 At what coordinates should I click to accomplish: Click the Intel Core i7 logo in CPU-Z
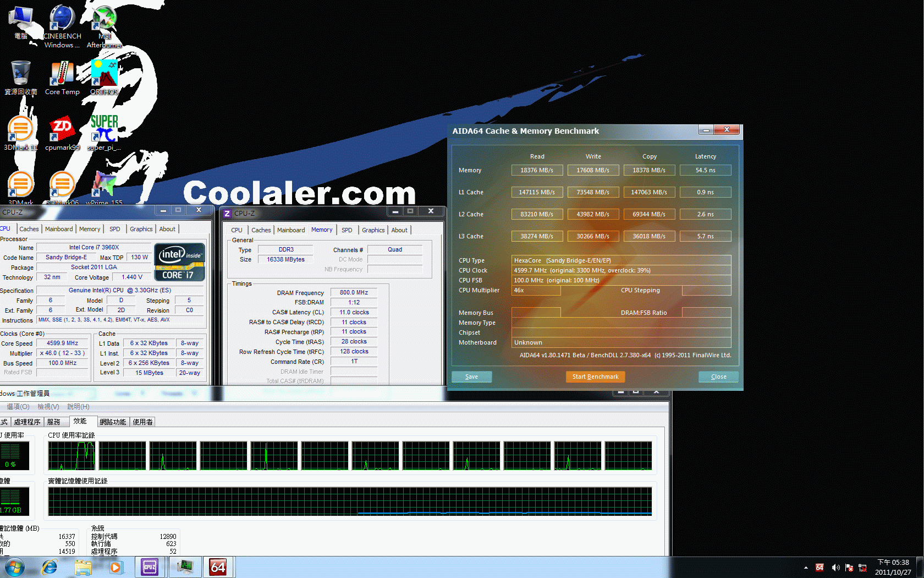pyautogui.click(x=180, y=263)
